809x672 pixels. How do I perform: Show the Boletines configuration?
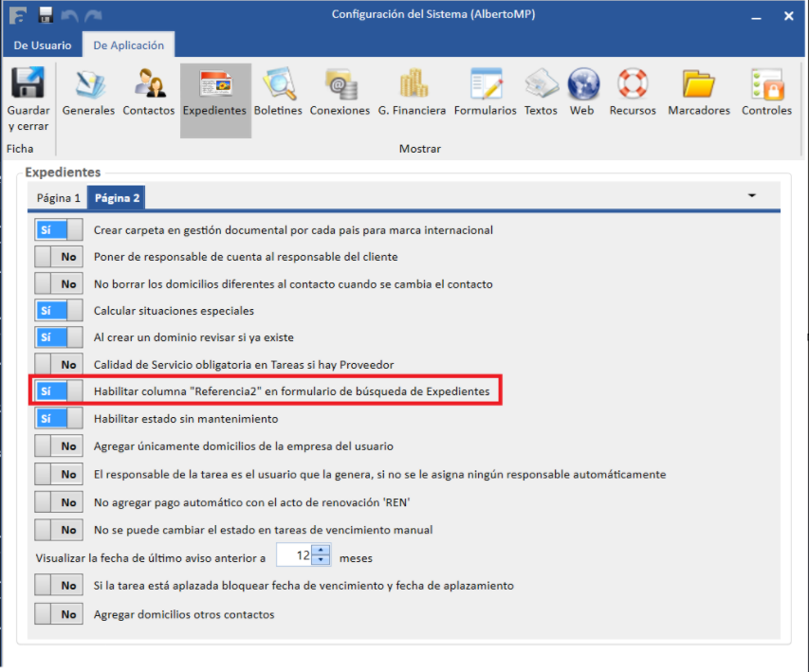[x=279, y=93]
